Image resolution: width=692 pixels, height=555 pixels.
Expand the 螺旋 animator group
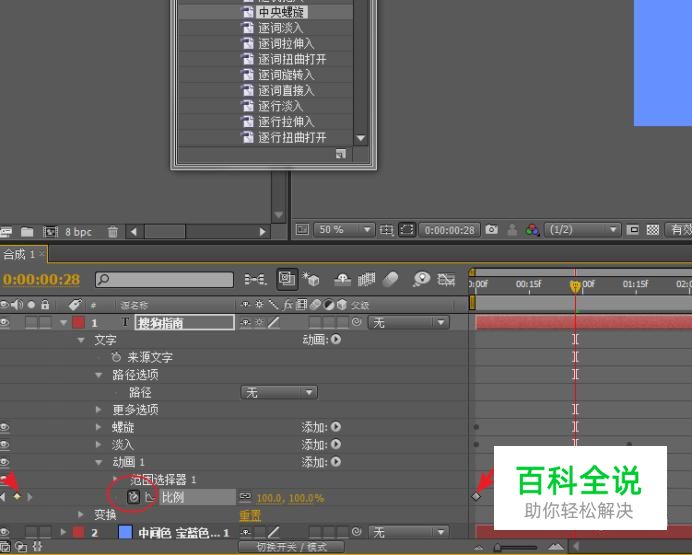pyautogui.click(x=99, y=427)
